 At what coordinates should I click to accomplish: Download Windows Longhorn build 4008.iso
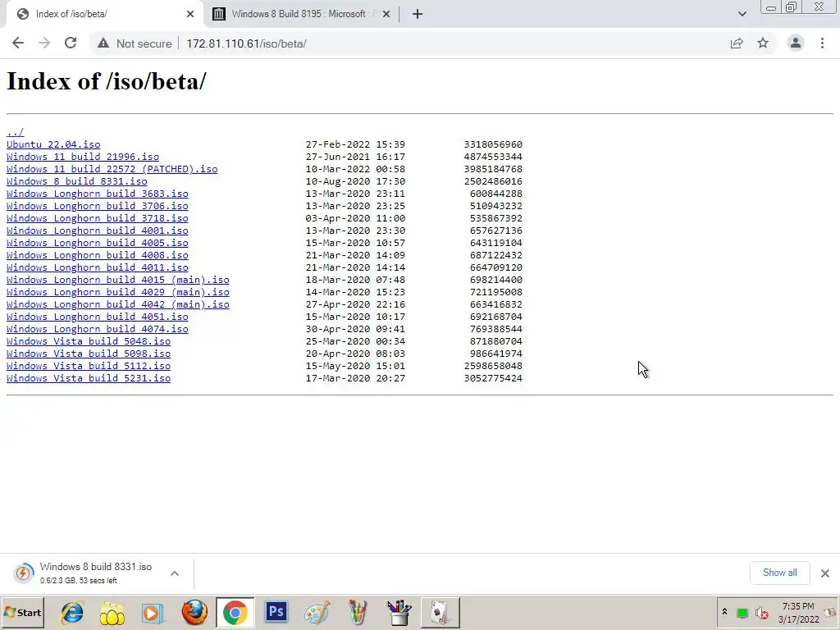tap(97, 256)
